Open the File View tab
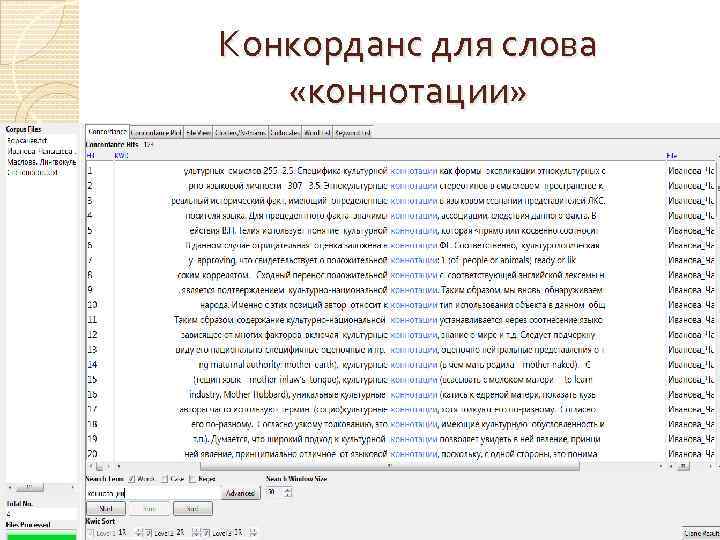Image resolution: width=720 pixels, height=540 pixels. pos(198,133)
